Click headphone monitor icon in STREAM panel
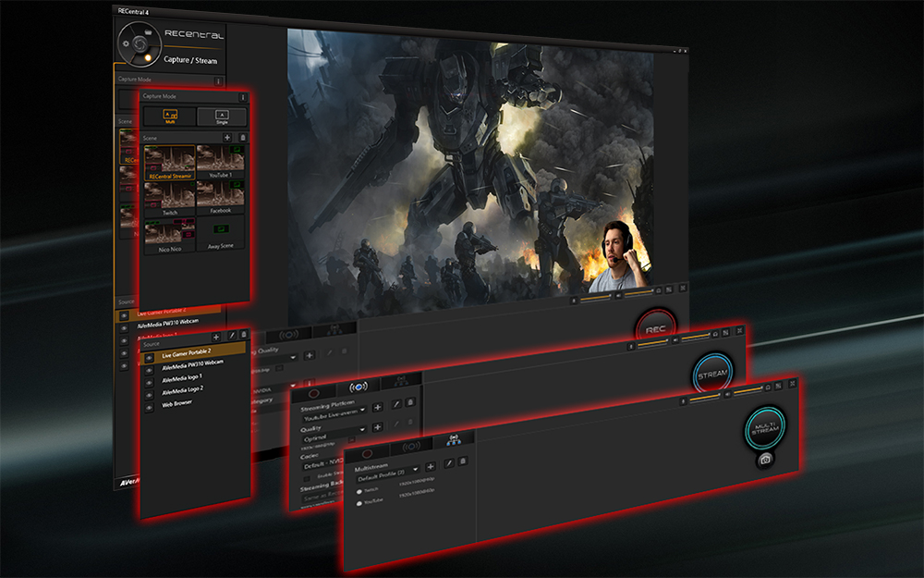 [x=715, y=335]
